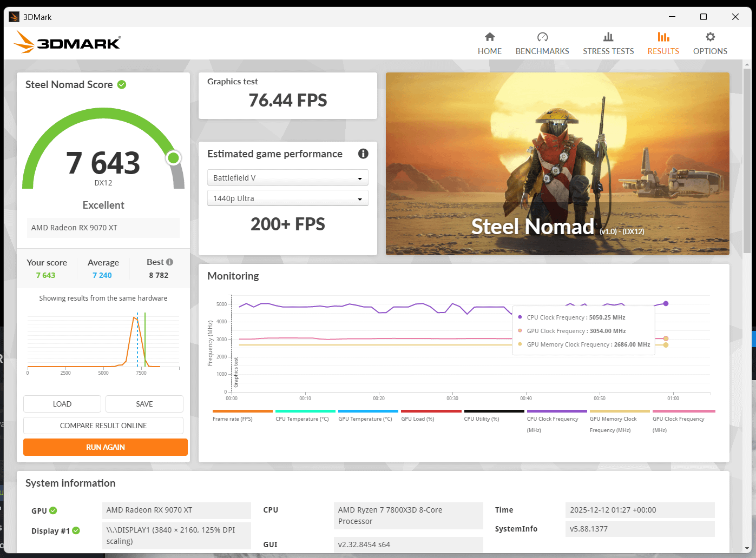Click Compare Result Online button
756x558 pixels.
(x=103, y=426)
